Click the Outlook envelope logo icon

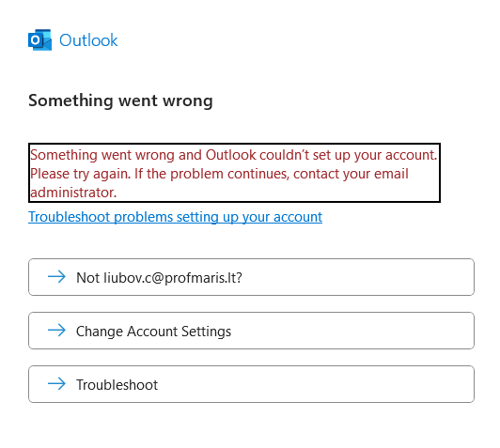pyautogui.click(x=39, y=39)
